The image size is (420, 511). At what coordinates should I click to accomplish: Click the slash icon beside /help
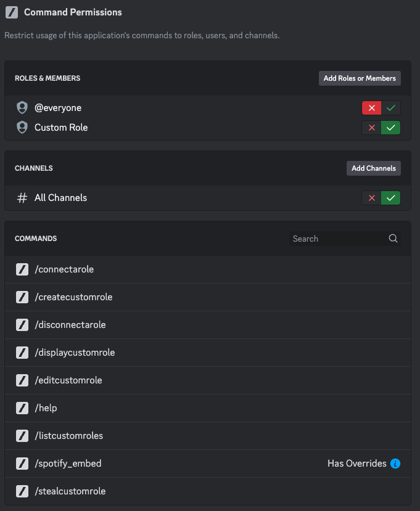point(22,408)
